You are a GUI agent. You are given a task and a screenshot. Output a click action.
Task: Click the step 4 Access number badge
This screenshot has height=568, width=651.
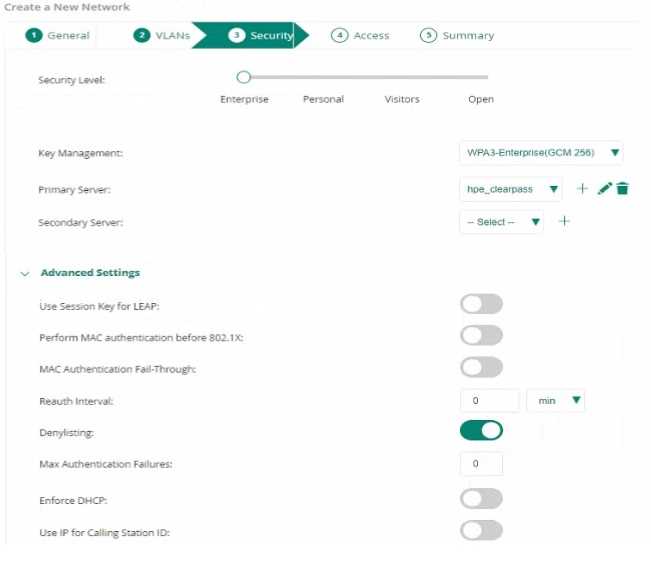[x=340, y=35]
